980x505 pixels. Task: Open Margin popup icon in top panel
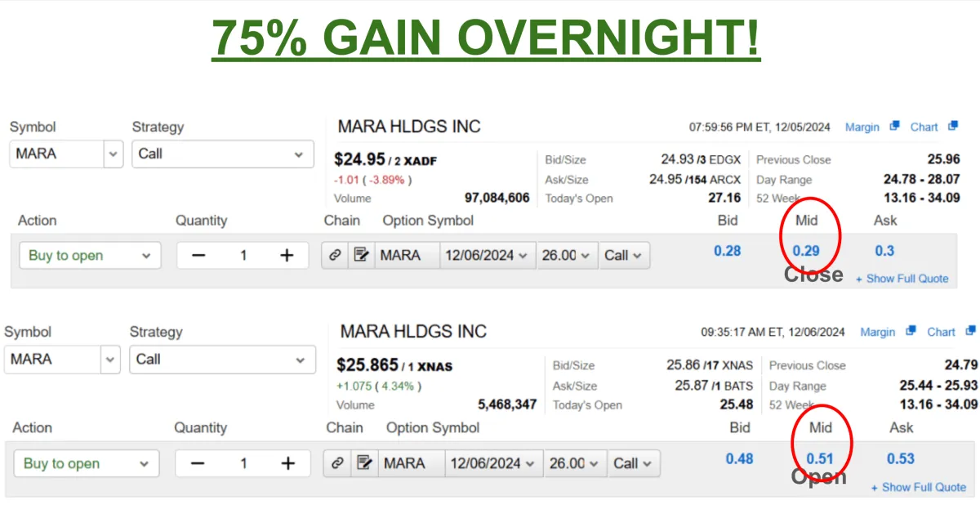click(894, 126)
